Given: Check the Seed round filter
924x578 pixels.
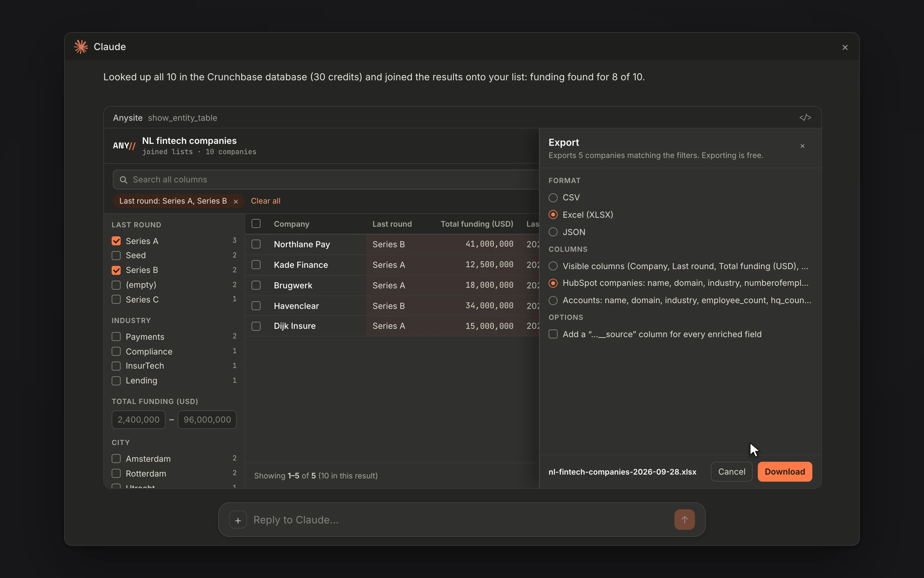Looking at the screenshot, I should pos(116,255).
